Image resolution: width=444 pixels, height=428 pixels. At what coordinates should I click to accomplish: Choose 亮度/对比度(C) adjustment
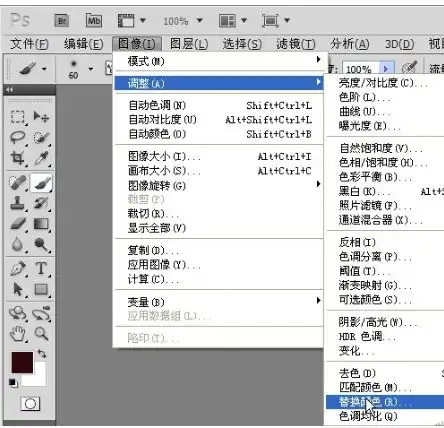pos(385,83)
